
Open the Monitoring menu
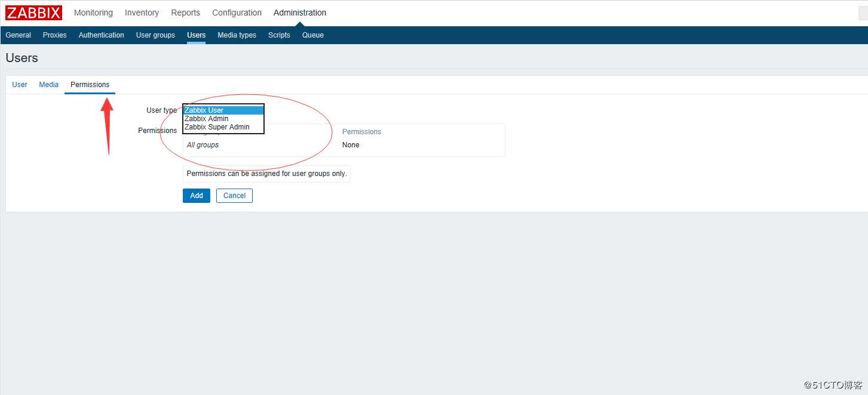(x=93, y=13)
